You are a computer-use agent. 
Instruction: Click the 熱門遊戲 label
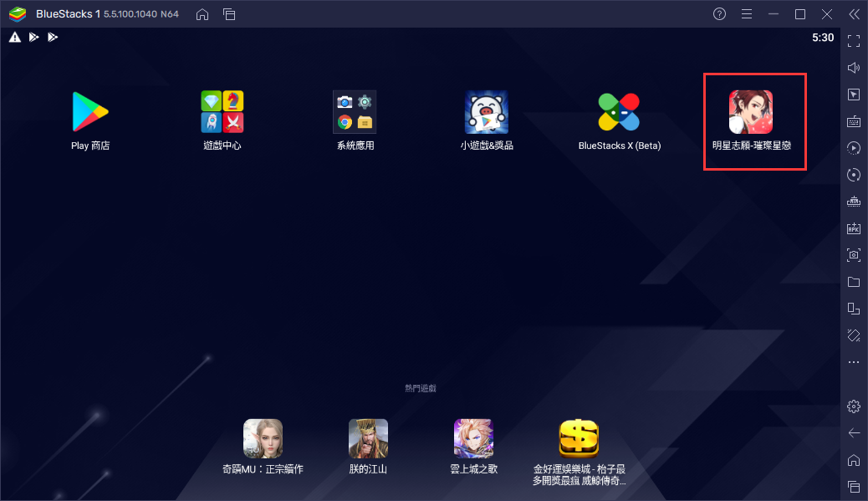[x=420, y=389]
